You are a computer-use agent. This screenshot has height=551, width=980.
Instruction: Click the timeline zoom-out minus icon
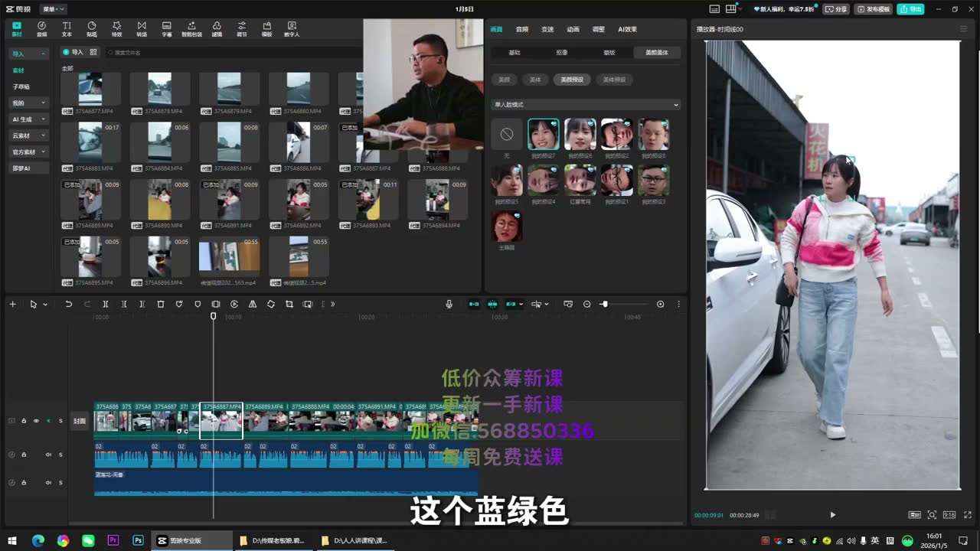(587, 304)
